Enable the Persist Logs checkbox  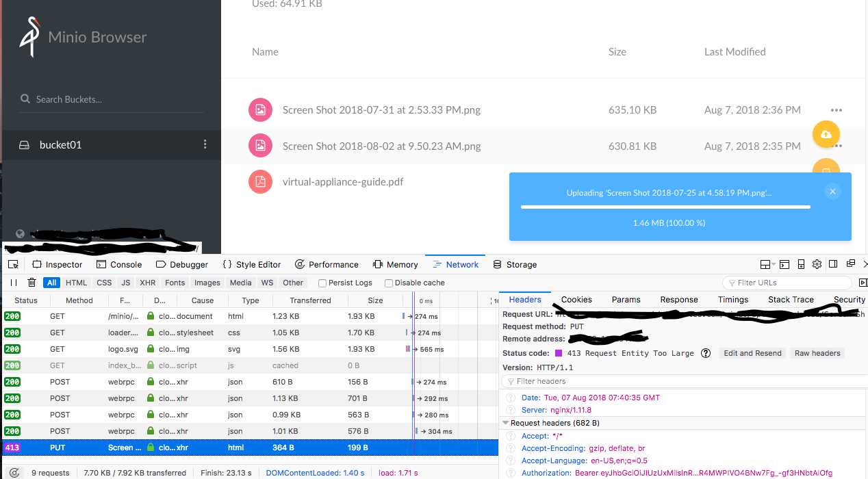click(x=322, y=283)
